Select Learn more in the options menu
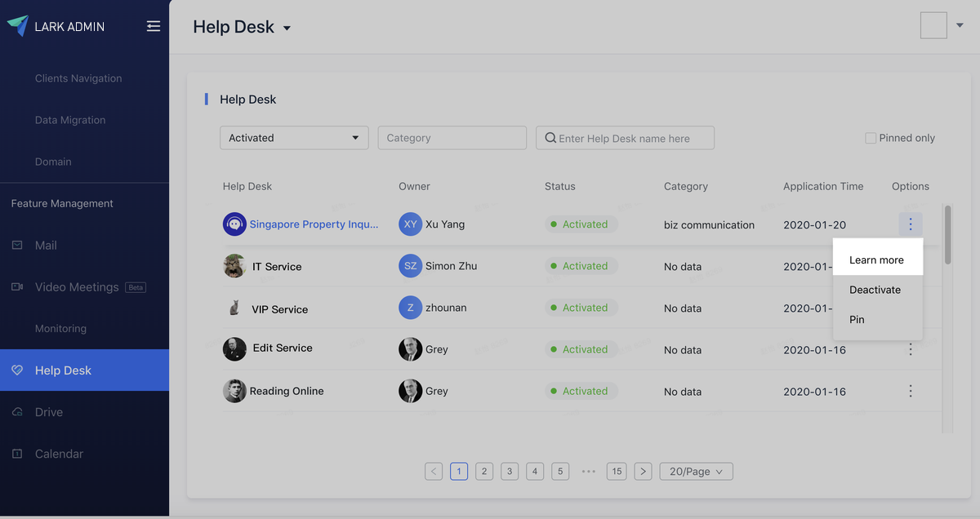 pos(876,260)
